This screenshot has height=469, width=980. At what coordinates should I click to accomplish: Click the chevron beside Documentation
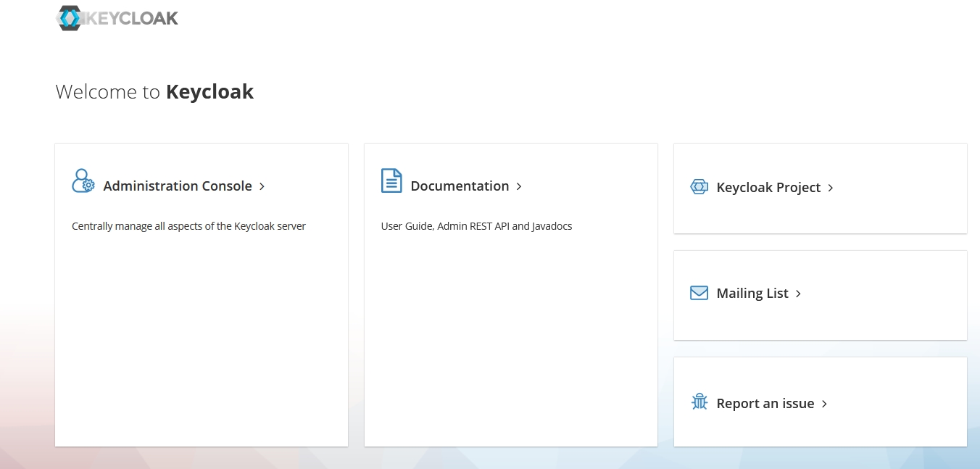point(519,187)
